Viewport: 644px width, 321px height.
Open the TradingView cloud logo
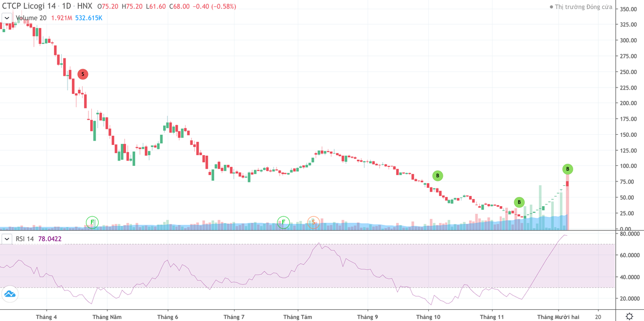(x=10, y=294)
